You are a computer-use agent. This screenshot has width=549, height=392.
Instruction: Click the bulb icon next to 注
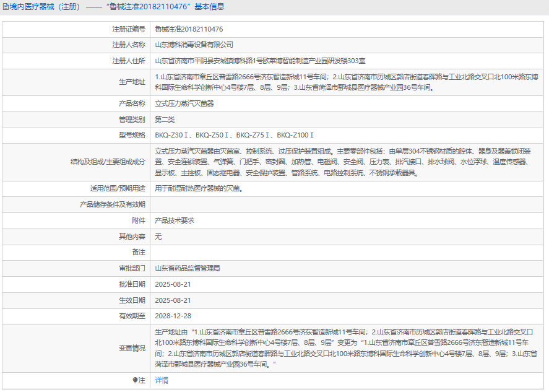coord(135,380)
